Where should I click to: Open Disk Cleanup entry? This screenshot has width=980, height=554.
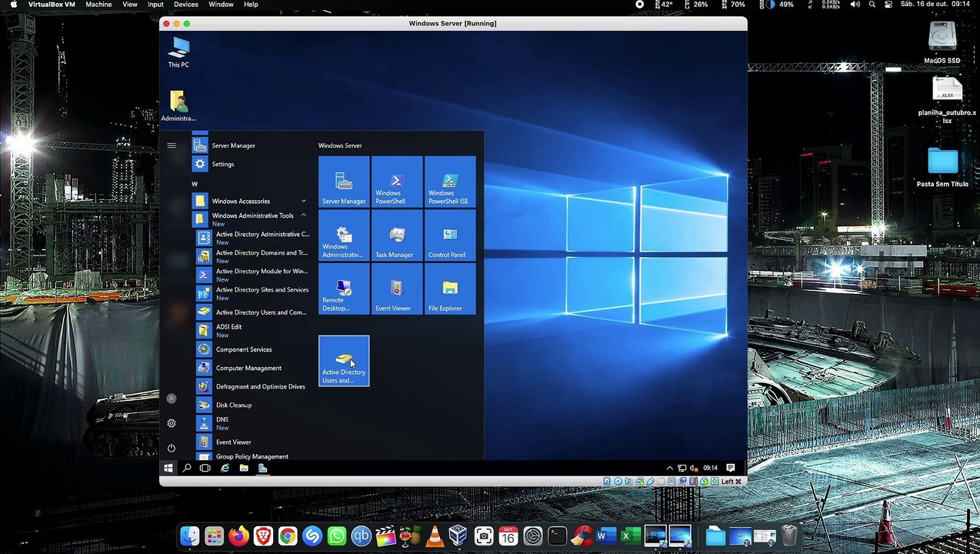click(252, 405)
